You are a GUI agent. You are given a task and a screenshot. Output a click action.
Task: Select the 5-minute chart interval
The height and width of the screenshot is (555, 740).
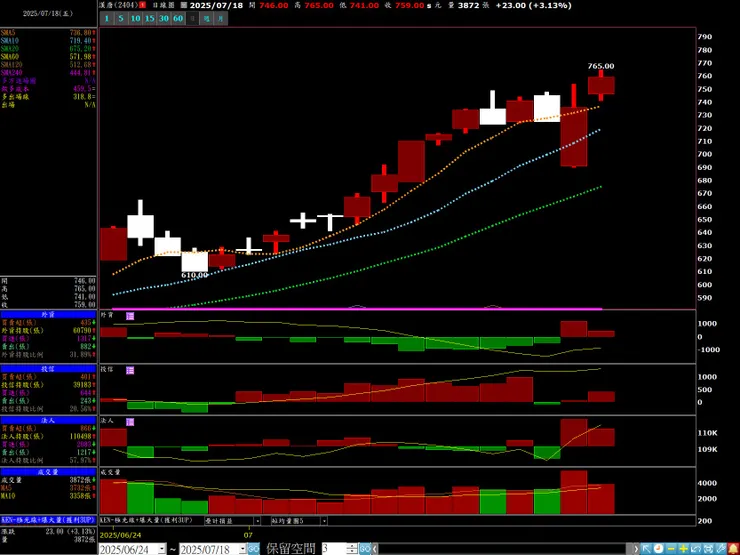[x=121, y=18]
